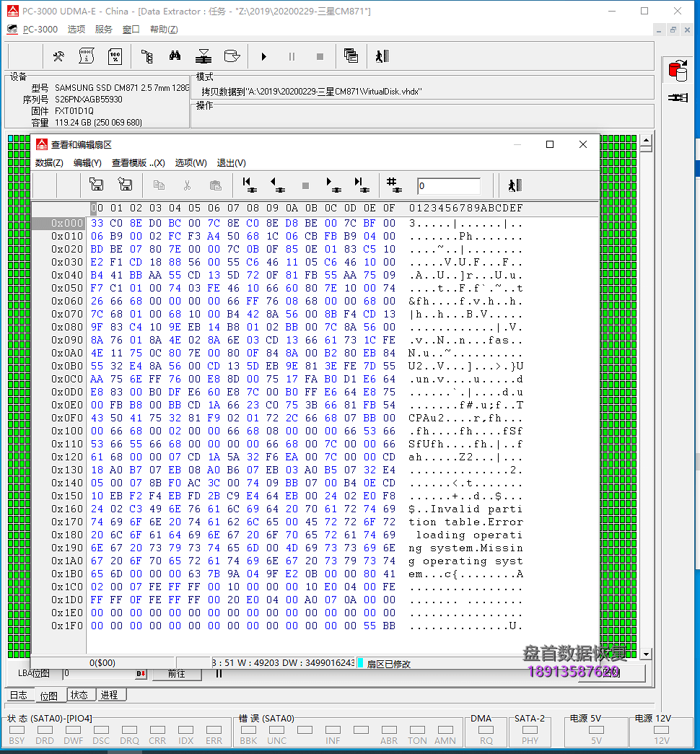
Task: Open the 选项(W) menu in sector editor
Action: (191, 163)
